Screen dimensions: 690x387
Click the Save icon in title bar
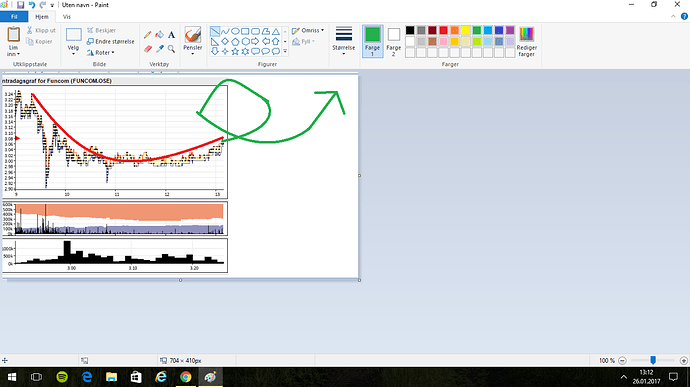point(20,5)
